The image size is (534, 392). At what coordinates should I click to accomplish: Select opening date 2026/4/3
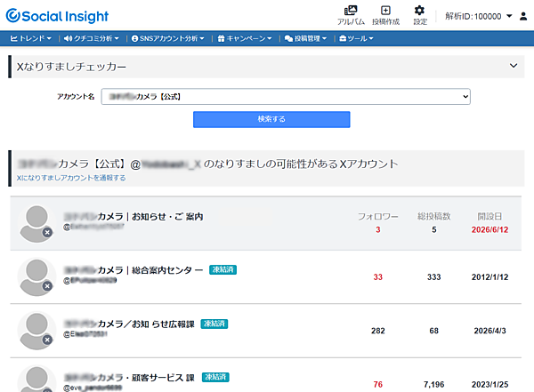point(489,331)
